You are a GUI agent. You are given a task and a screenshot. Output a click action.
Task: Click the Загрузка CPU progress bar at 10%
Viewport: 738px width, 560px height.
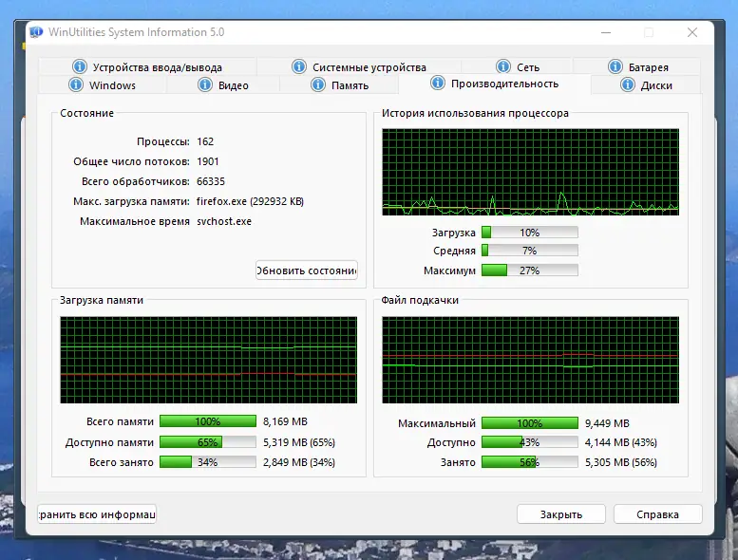pyautogui.click(x=530, y=233)
